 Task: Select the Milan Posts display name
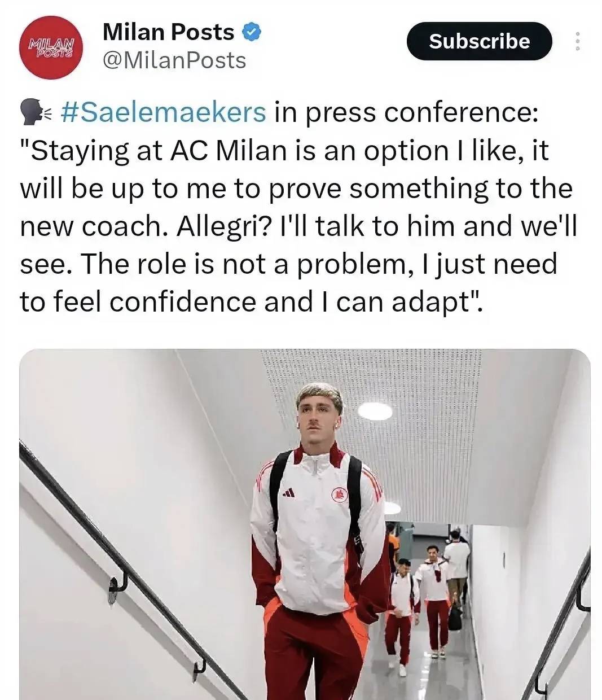pos(168,32)
